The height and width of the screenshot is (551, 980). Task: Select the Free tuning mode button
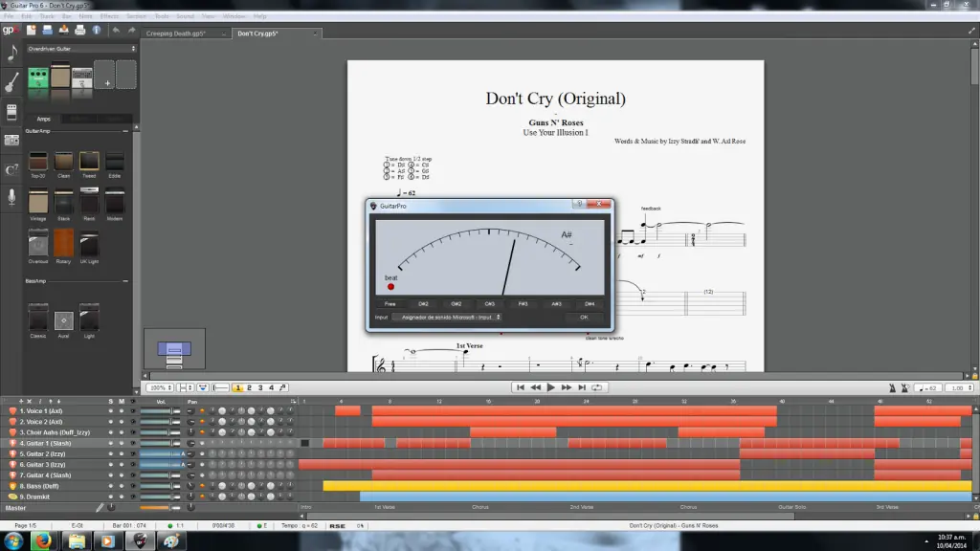click(390, 304)
